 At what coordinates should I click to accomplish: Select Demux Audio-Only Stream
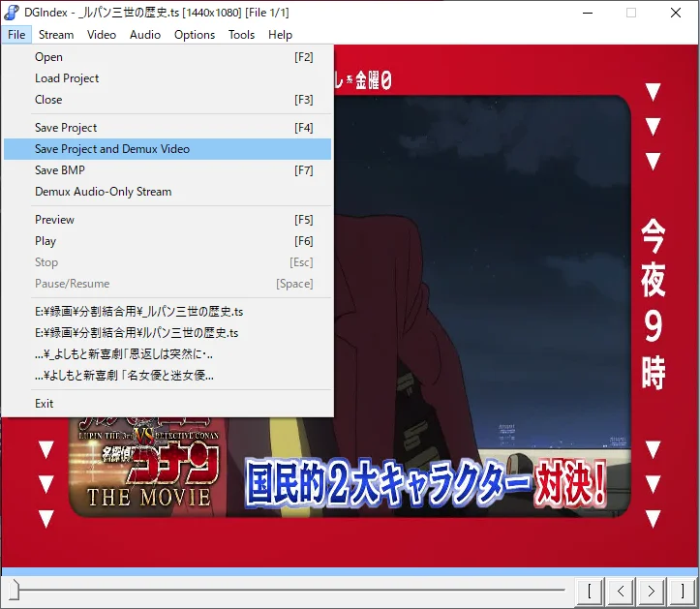tap(103, 192)
